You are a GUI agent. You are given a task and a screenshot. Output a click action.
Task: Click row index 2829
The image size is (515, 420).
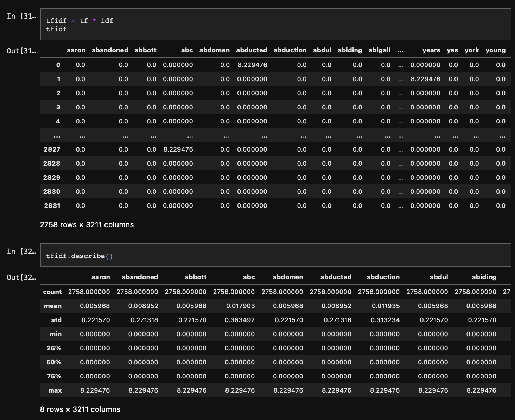tap(52, 178)
